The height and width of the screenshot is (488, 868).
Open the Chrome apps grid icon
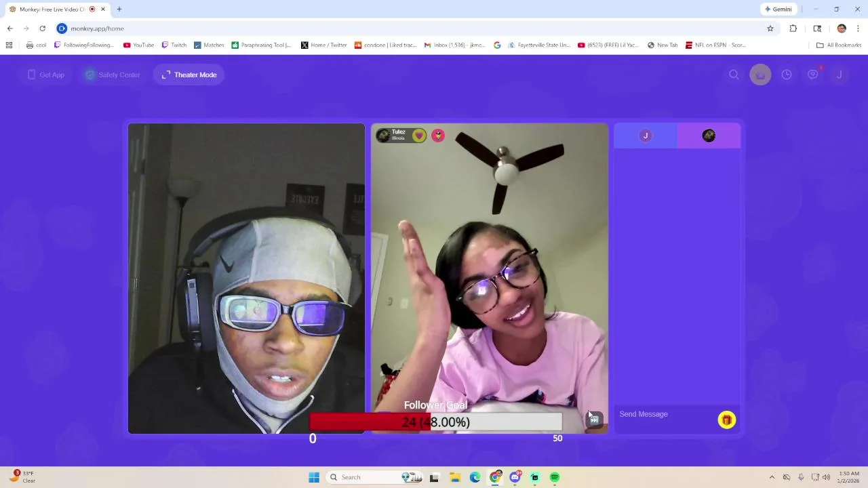(9, 45)
